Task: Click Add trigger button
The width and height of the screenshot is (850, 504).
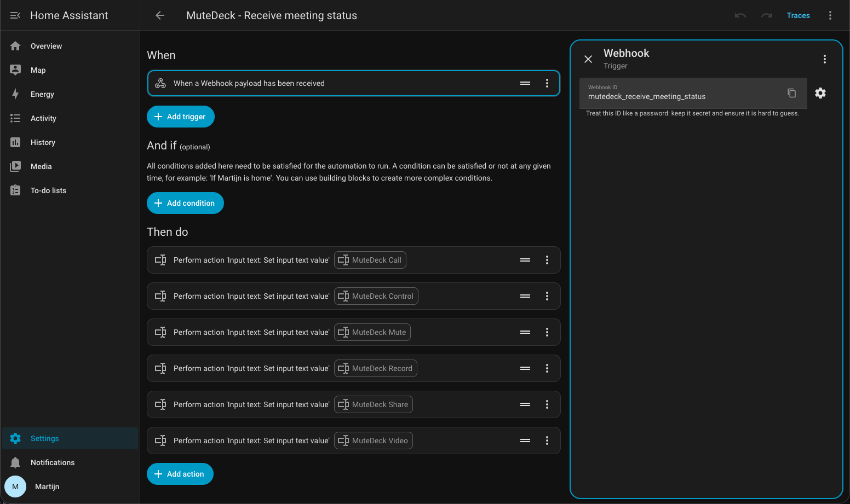Action: coord(181,117)
